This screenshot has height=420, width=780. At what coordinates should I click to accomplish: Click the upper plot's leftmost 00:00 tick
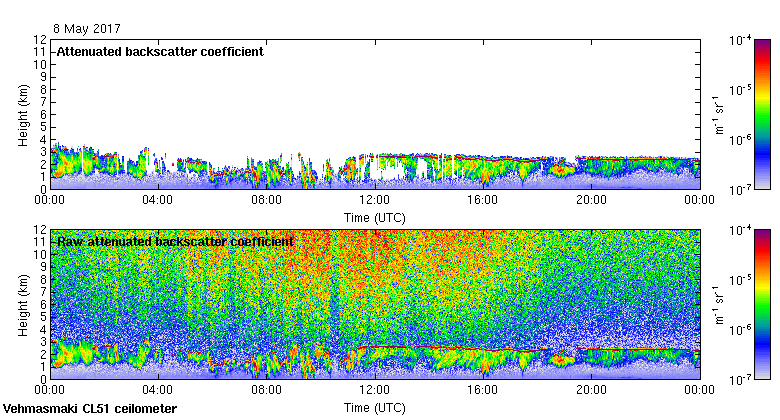click(50, 200)
